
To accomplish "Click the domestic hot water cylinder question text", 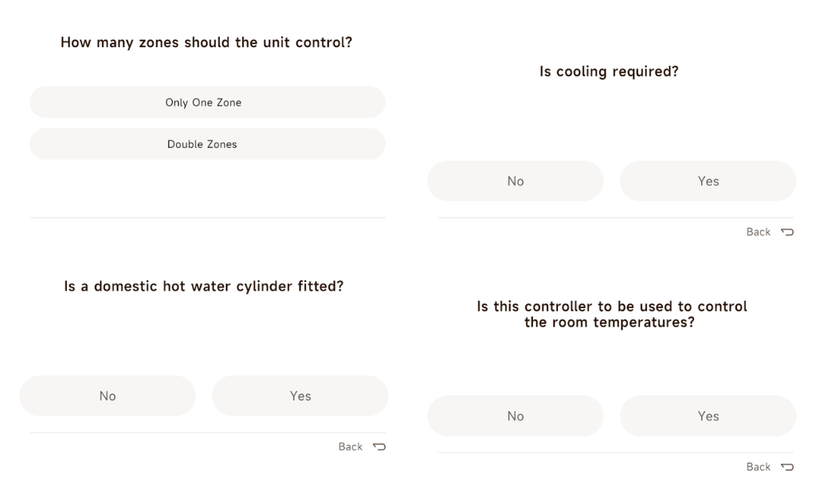I will coord(204,286).
